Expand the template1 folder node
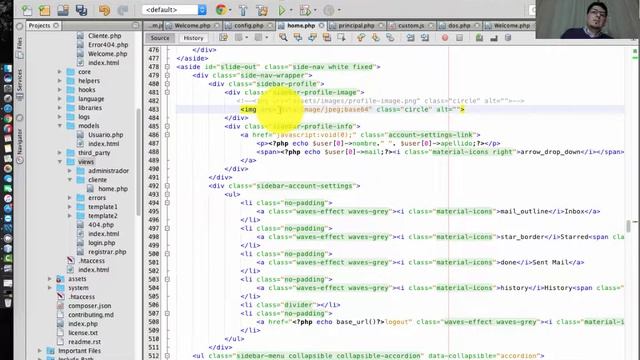 [x=69, y=207]
